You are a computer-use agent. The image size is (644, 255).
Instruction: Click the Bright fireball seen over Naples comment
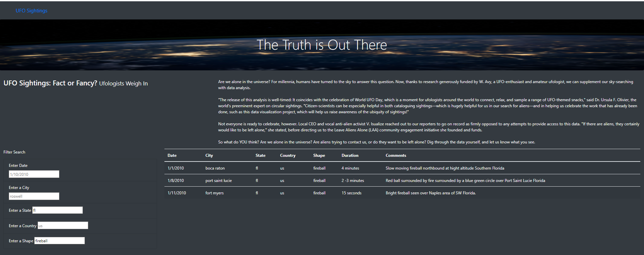click(x=431, y=193)
